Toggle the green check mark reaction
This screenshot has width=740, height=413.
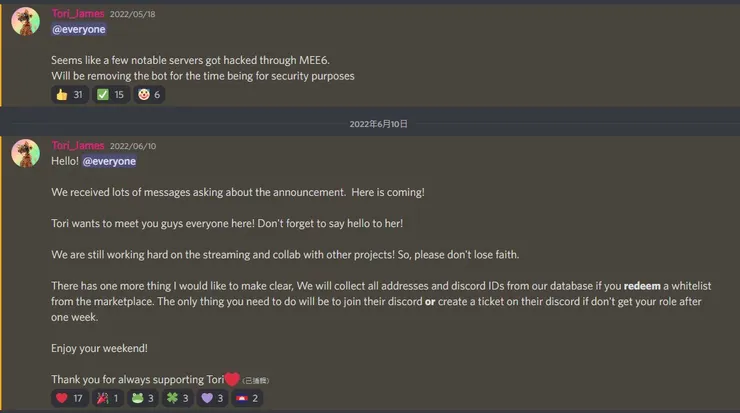tap(110, 95)
